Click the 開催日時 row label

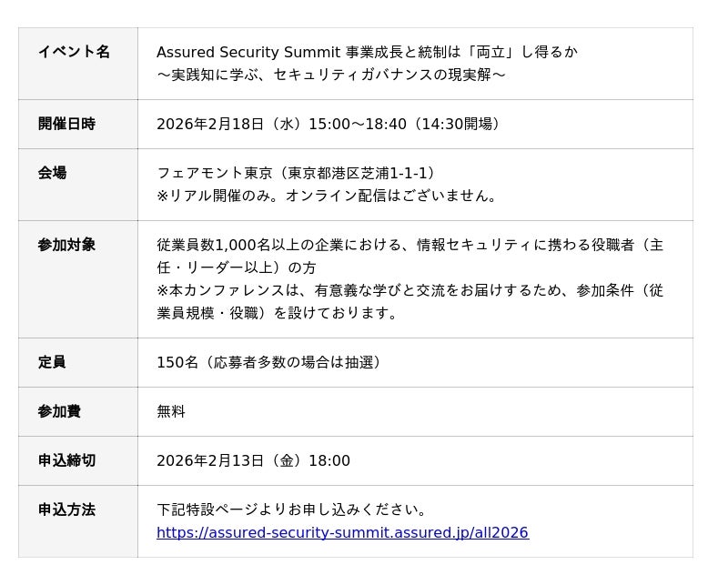(x=66, y=124)
